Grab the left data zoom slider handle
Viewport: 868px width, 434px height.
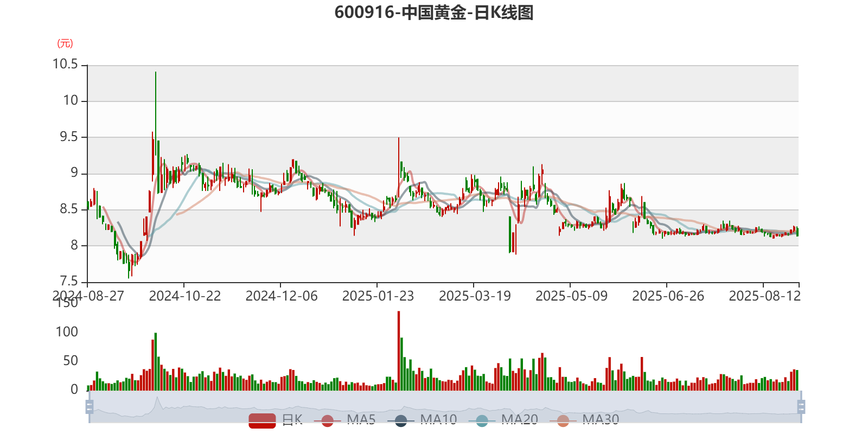(x=90, y=406)
